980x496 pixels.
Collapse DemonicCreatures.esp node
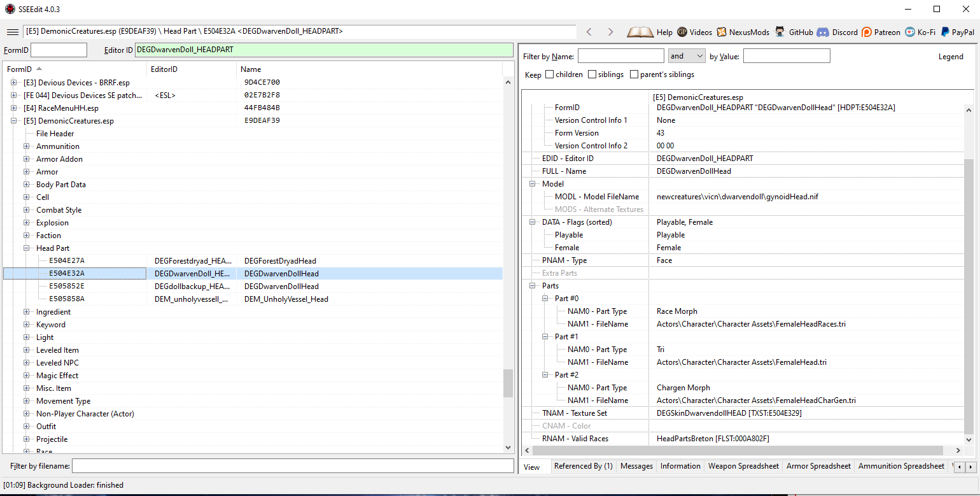point(14,121)
